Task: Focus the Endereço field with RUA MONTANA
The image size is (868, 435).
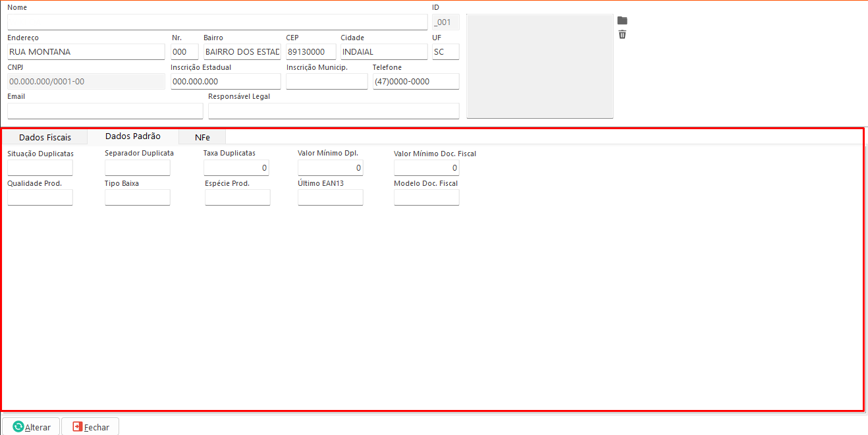Action: click(86, 52)
